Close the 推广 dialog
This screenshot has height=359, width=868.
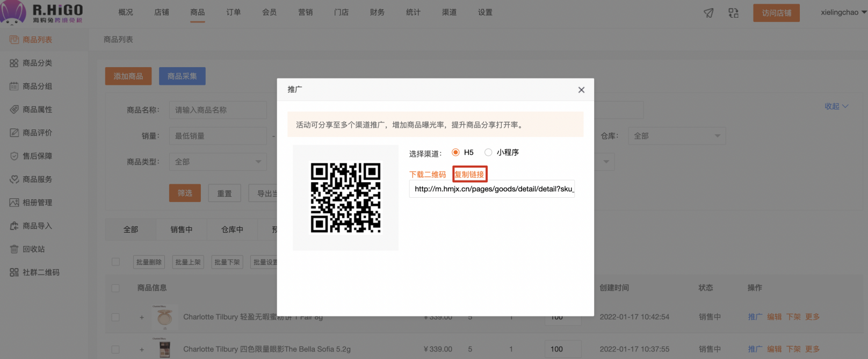[581, 90]
